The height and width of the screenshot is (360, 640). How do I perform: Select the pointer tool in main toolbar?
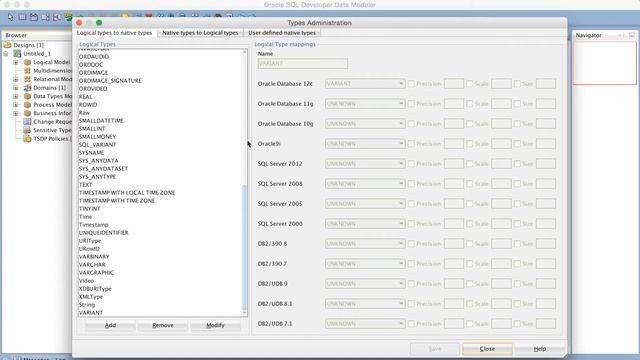tap(10, 17)
